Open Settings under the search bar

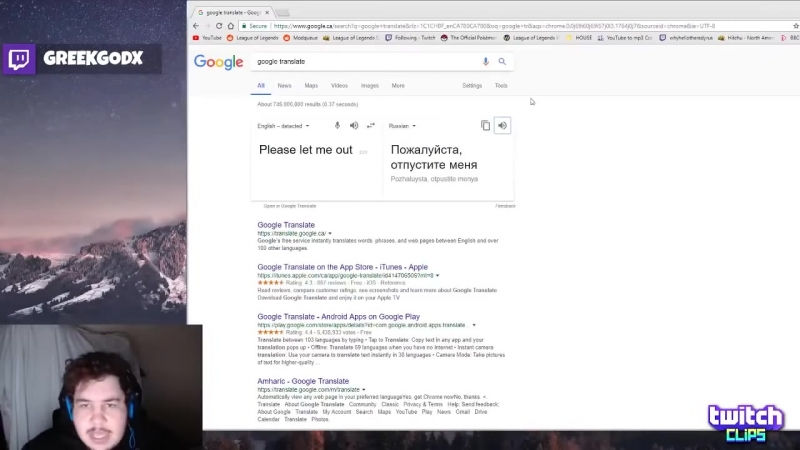point(472,86)
